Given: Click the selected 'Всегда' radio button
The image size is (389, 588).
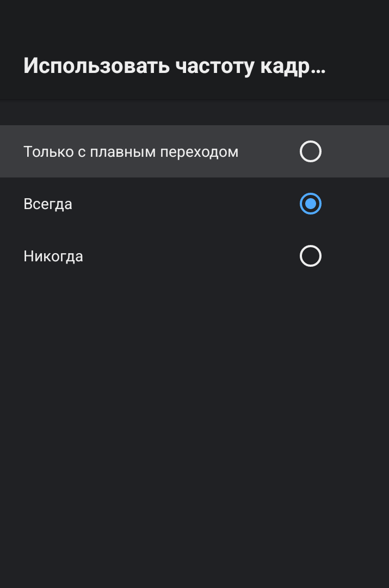Looking at the screenshot, I should (x=310, y=204).
